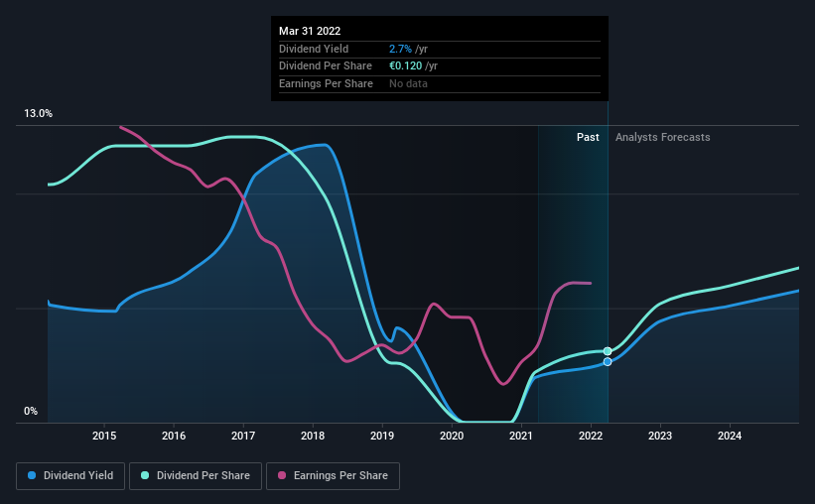Click the pink Earnings Per Share legend dot

click(x=282, y=475)
